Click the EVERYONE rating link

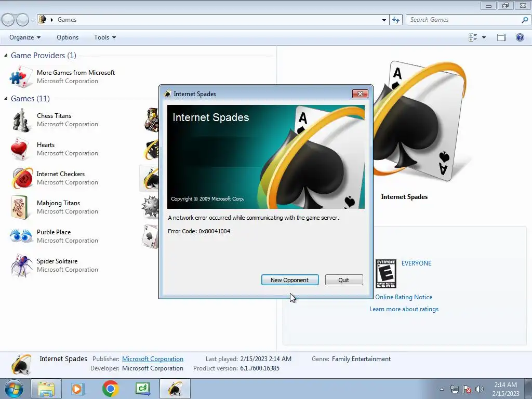point(416,263)
